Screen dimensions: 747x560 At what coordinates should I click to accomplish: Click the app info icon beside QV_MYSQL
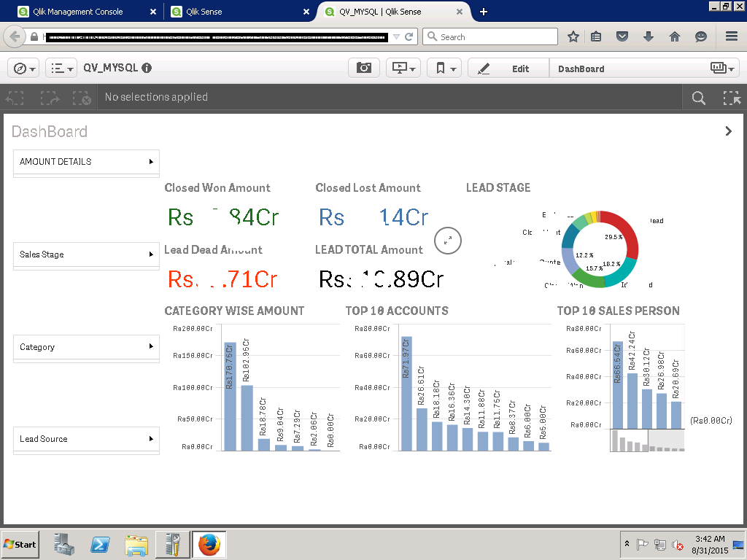click(147, 68)
